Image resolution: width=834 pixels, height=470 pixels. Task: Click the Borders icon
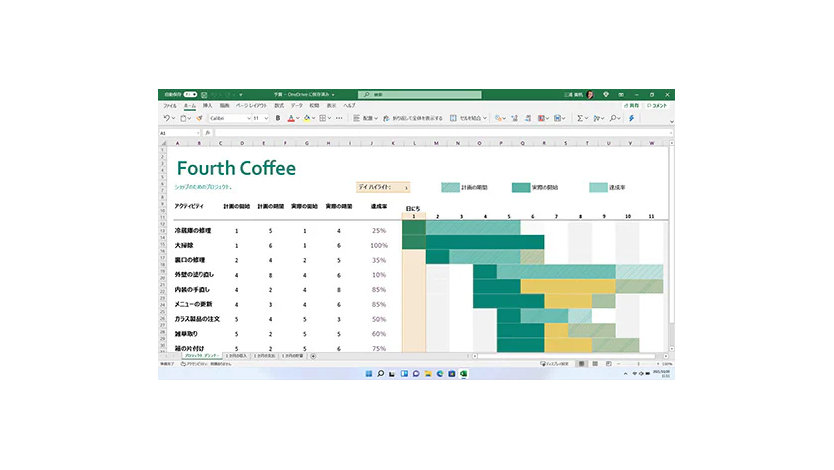(x=322, y=118)
